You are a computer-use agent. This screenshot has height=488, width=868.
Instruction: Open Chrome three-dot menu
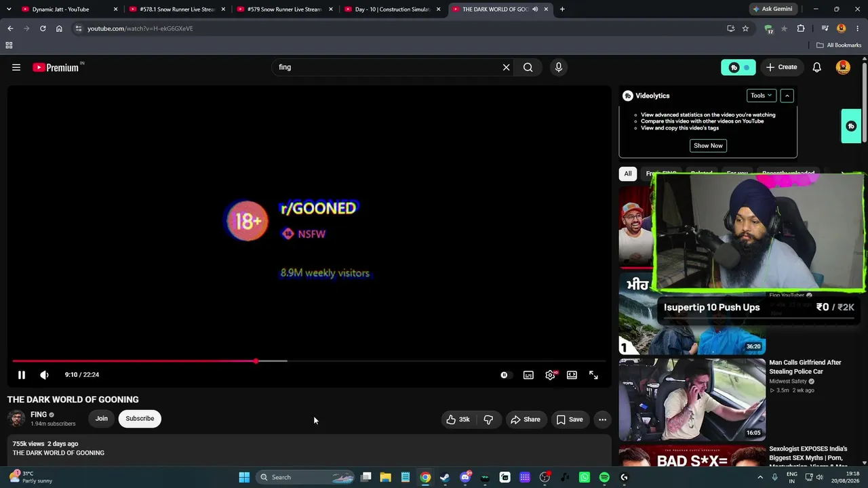pos(858,28)
